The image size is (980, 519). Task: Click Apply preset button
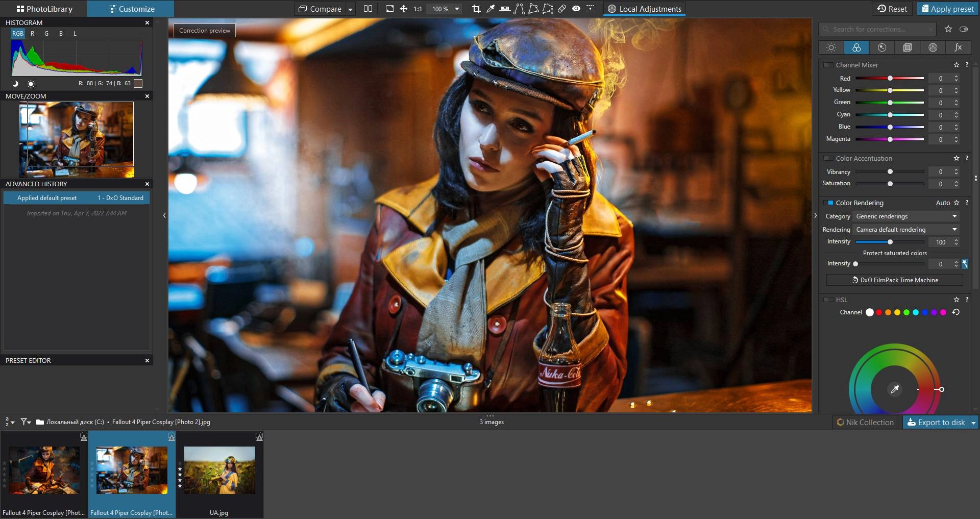(x=947, y=9)
